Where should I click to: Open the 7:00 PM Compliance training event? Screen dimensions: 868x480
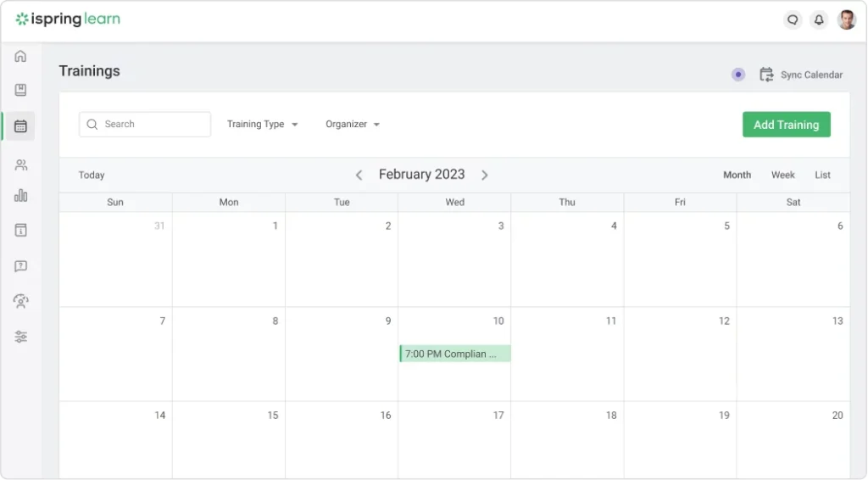coord(455,354)
